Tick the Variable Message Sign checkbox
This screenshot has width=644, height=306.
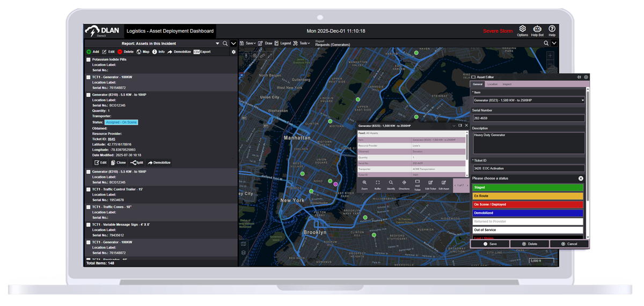89,225
